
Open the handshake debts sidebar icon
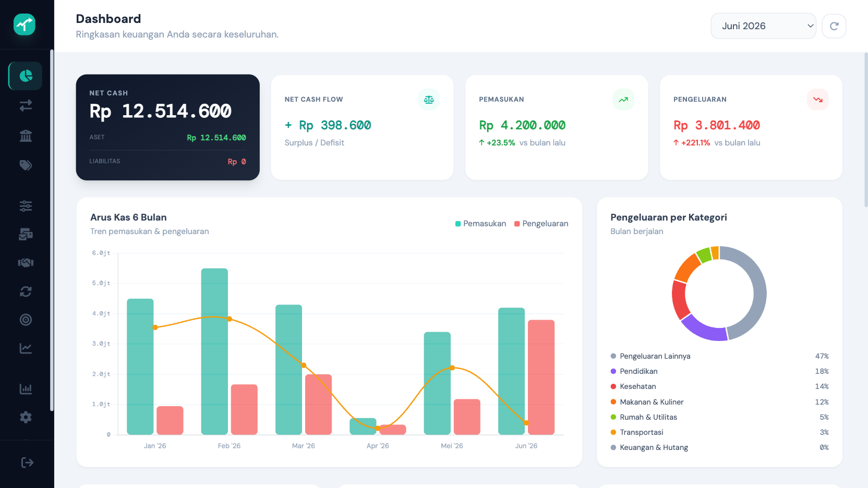pos(26,263)
